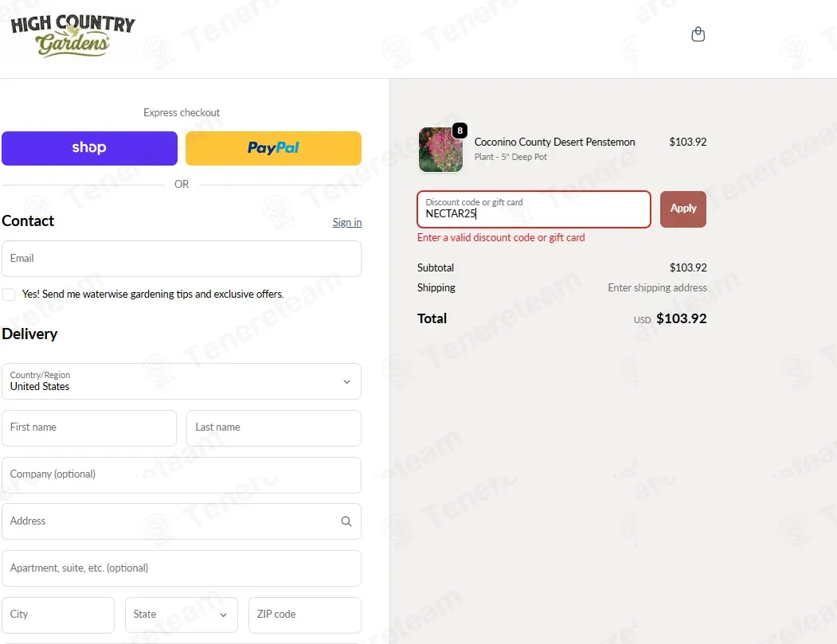
Task: Expand the State dropdown
Action: (x=182, y=615)
